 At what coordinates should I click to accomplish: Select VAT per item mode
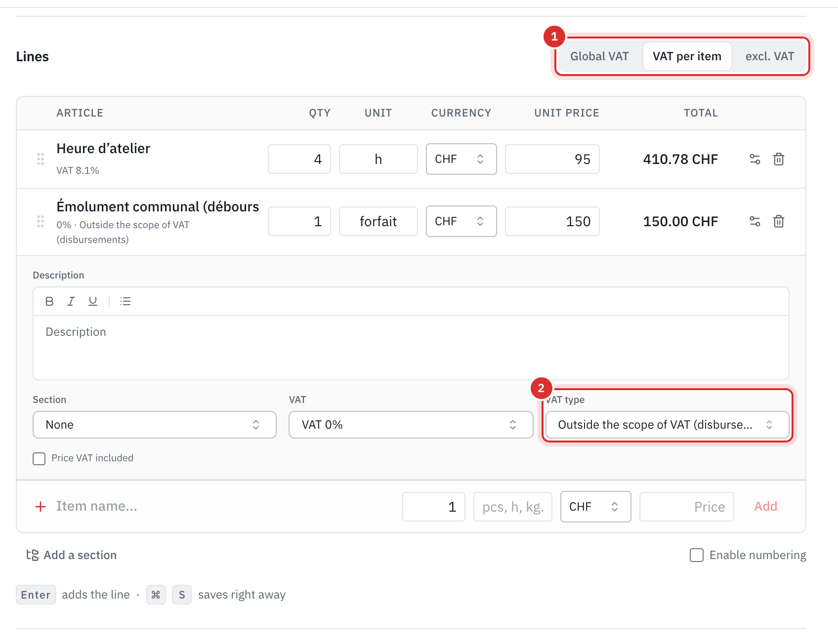(687, 56)
